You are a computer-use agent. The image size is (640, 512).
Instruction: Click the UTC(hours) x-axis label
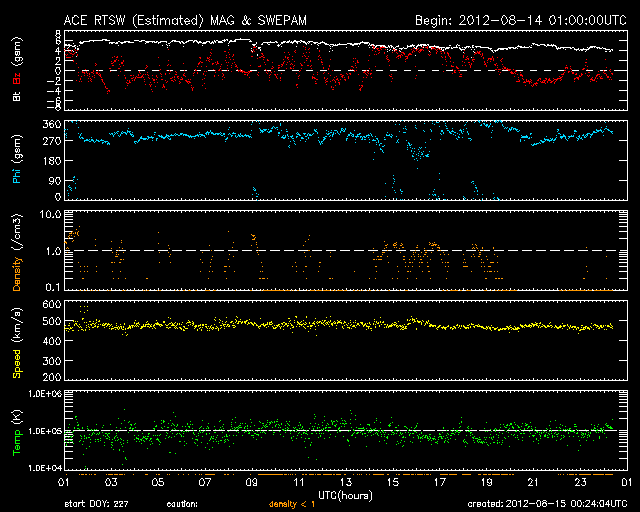point(344,495)
